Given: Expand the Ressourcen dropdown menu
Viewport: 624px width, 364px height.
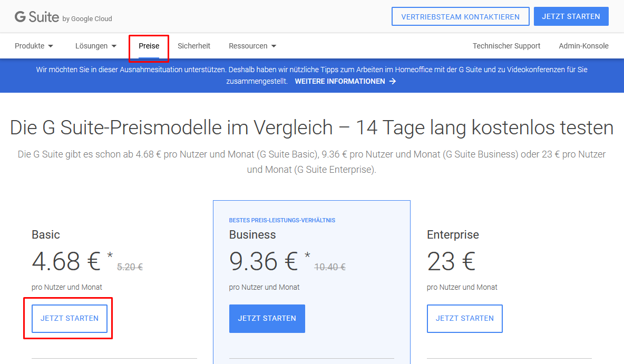Looking at the screenshot, I should [x=252, y=46].
